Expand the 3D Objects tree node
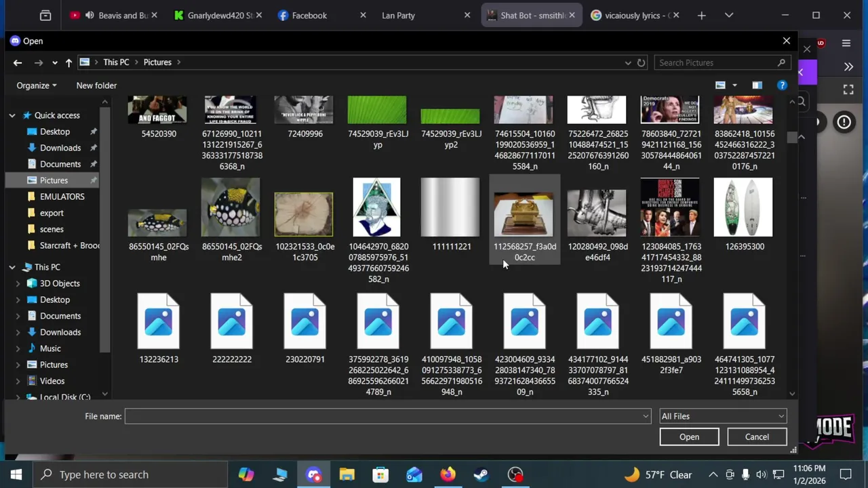868x488 pixels. pos(18,284)
